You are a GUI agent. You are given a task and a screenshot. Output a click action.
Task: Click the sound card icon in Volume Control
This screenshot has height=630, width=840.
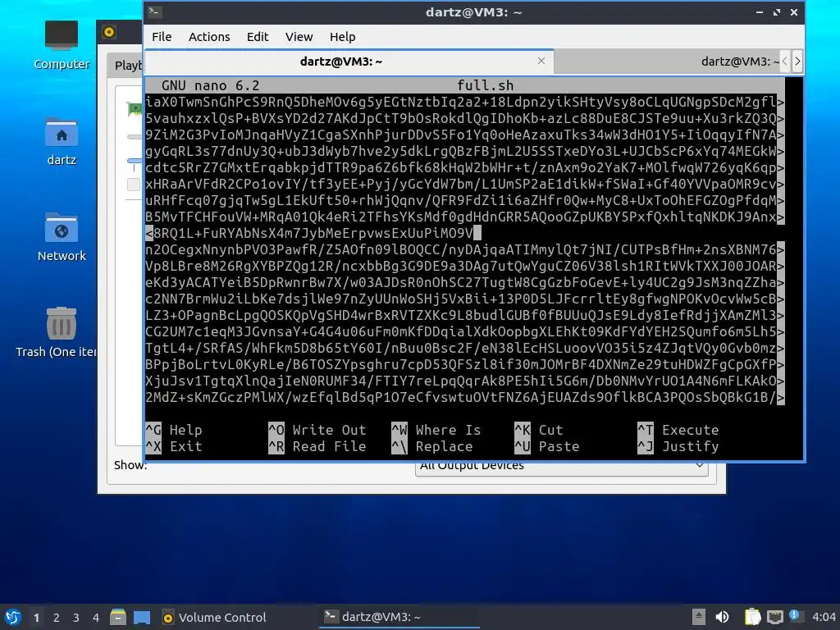(135, 109)
